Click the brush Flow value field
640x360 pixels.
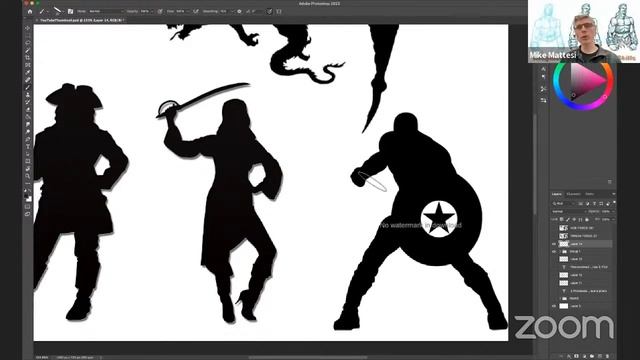point(181,11)
